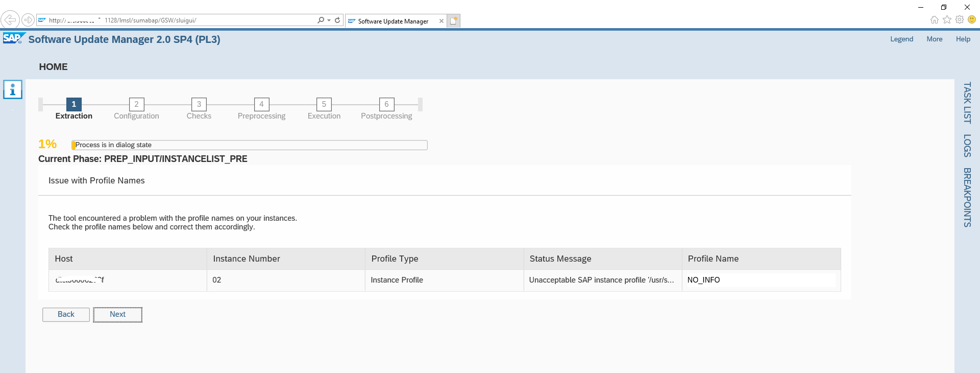Select roadmap step 4 Preprocessing
This screenshot has width=980, height=373.
pos(261,104)
